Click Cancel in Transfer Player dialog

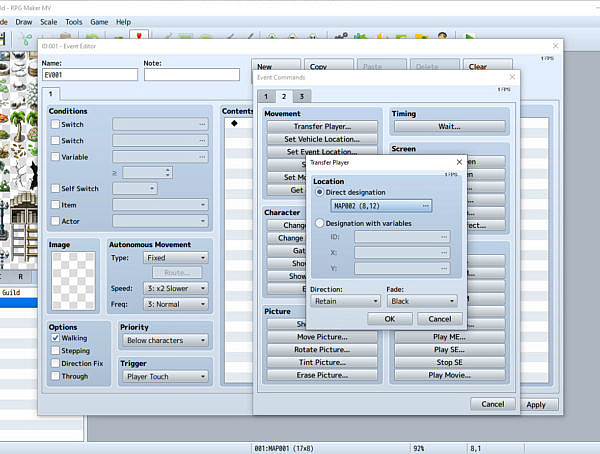(439, 319)
